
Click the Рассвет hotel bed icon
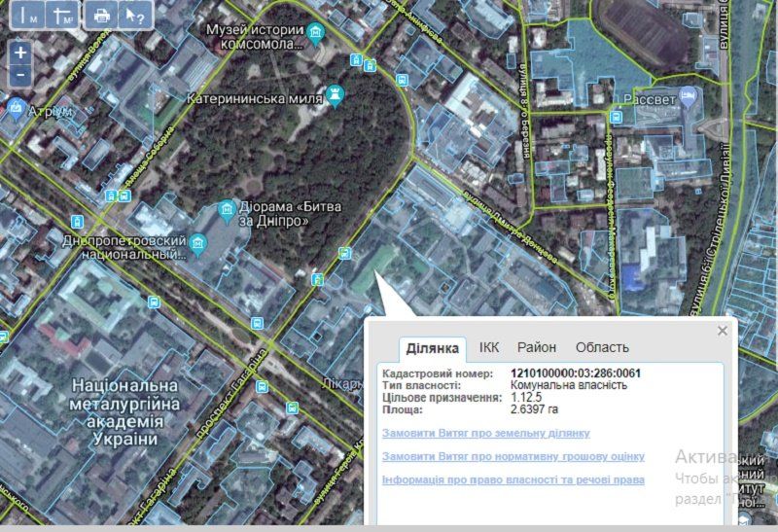click(x=688, y=95)
